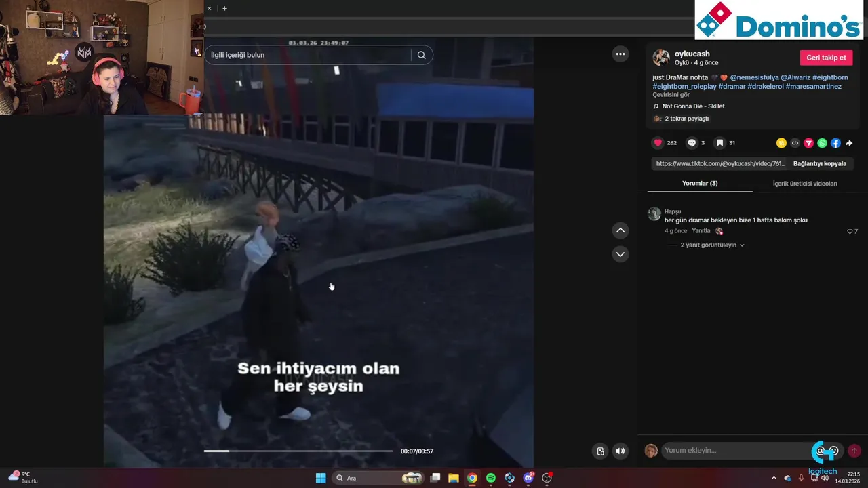Open Task View on the taskbar

435,478
